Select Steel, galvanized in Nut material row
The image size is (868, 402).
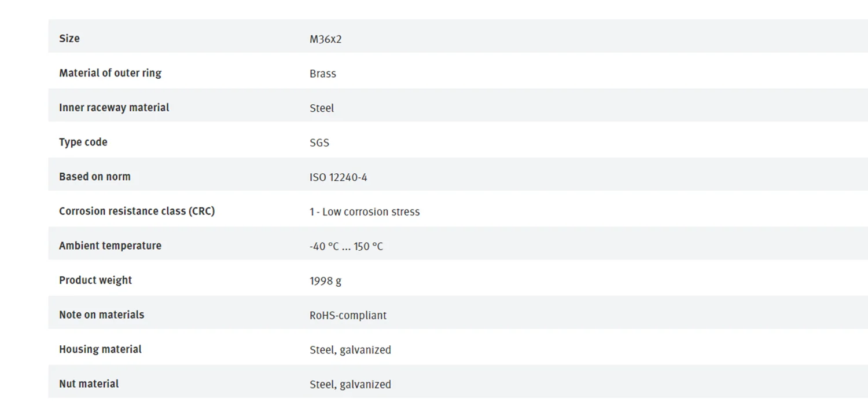(350, 385)
